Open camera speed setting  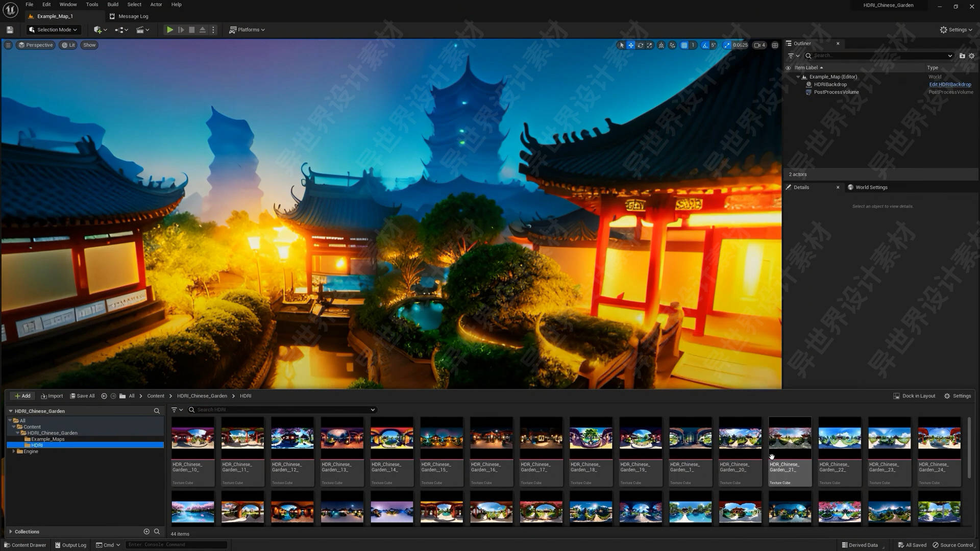click(x=759, y=45)
